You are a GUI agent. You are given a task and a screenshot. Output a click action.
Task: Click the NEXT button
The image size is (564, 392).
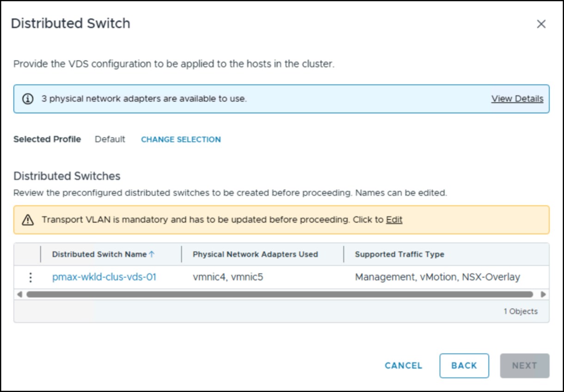[525, 366]
